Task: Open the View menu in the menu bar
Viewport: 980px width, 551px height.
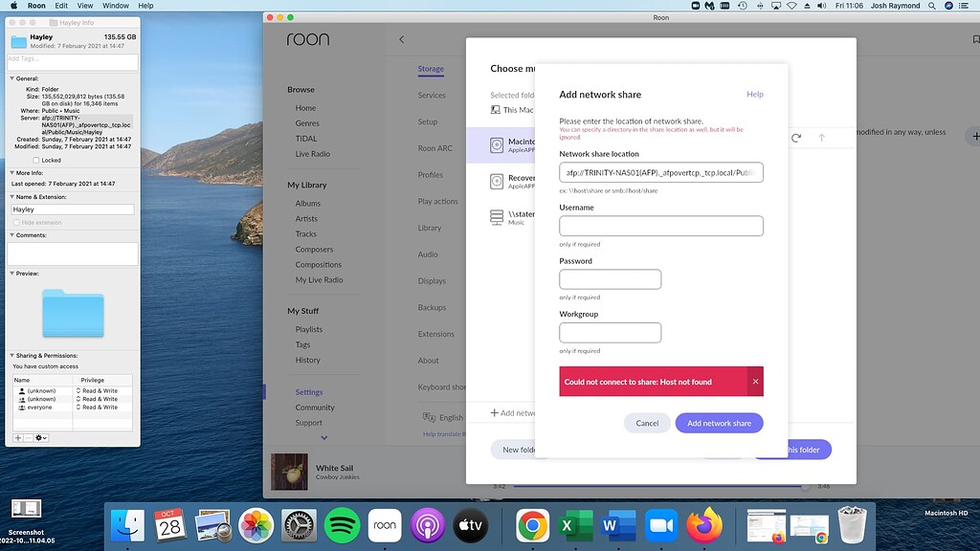Action: [84, 5]
